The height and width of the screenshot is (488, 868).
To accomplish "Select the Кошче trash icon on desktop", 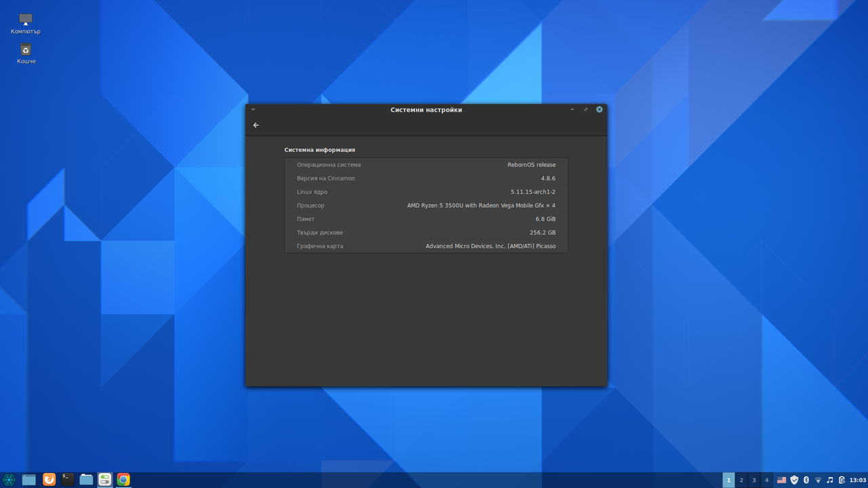I will 26,54.
